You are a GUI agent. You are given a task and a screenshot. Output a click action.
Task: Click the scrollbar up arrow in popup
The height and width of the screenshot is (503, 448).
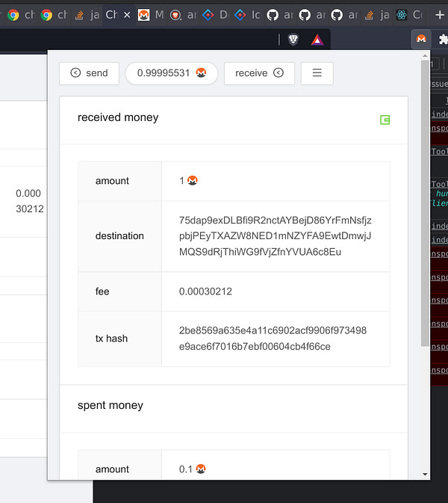tap(426, 56)
